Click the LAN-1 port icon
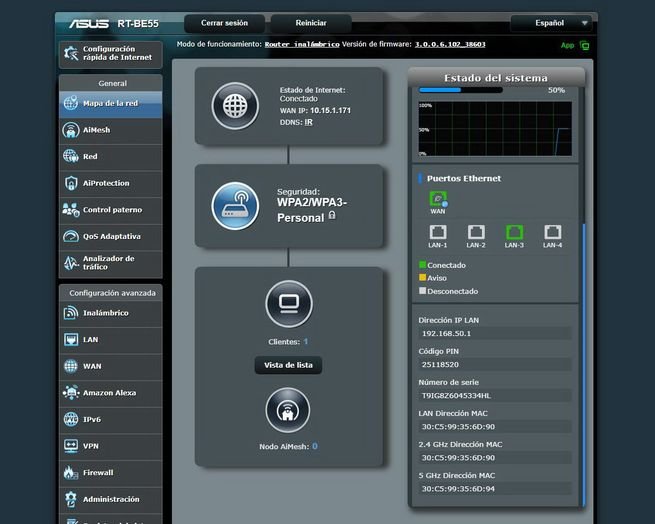The image size is (655, 524). coord(438,233)
